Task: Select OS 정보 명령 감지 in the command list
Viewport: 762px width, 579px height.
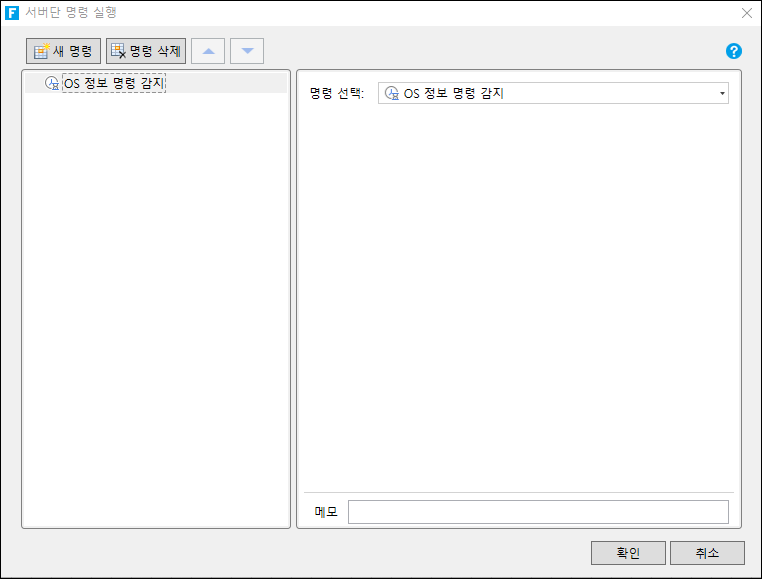Action: (x=113, y=84)
